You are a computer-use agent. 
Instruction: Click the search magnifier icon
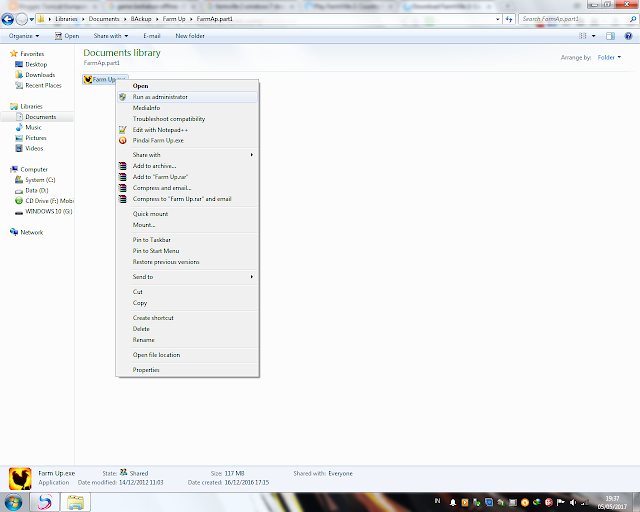tap(633, 19)
